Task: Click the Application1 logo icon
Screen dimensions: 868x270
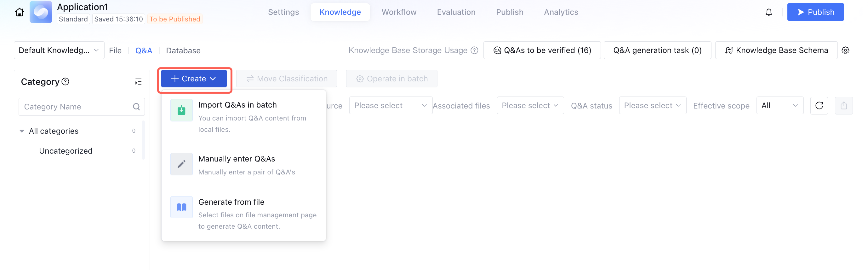Action: (x=41, y=12)
